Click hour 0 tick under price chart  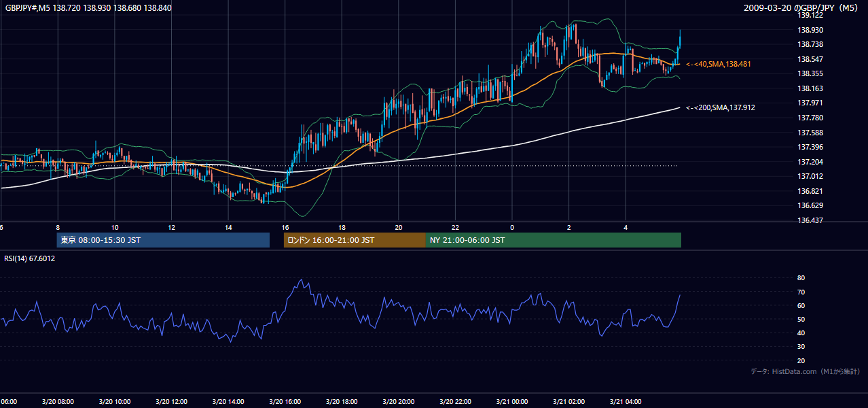(x=512, y=228)
